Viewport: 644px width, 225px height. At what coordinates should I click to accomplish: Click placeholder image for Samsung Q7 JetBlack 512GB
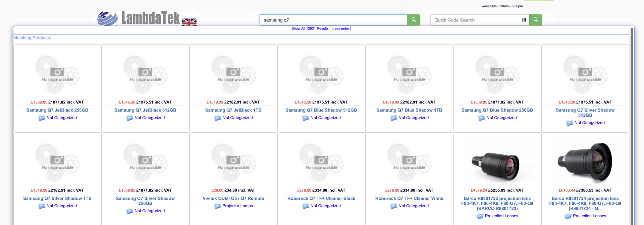(145, 74)
